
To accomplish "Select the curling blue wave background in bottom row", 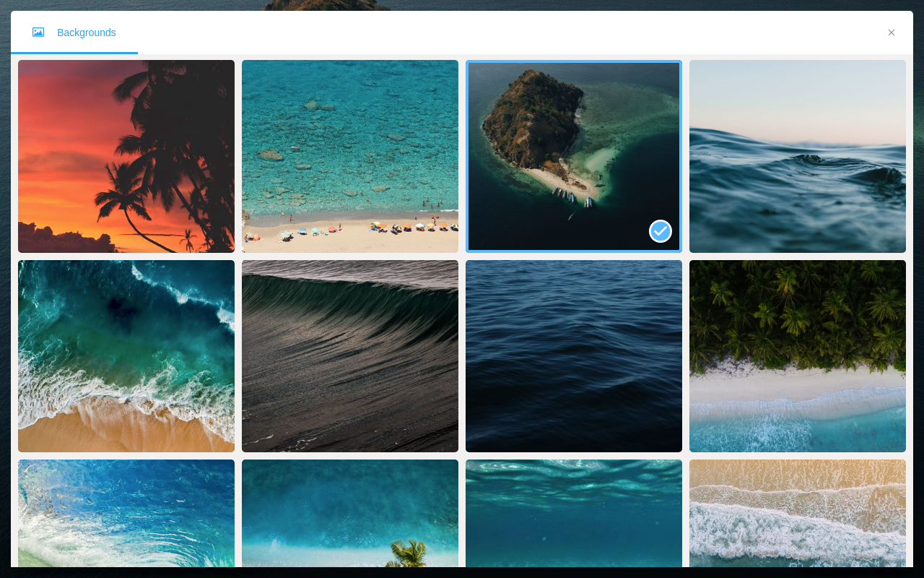I will [x=126, y=513].
